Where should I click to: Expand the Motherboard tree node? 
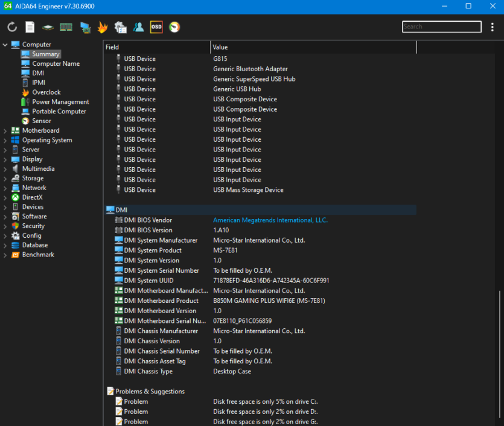tap(5, 131)
